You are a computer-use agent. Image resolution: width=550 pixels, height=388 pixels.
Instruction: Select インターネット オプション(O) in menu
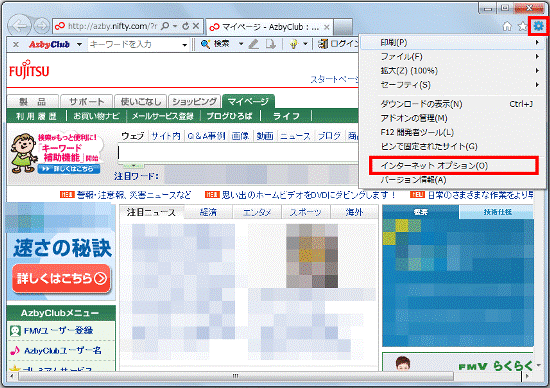pos(451,166)
